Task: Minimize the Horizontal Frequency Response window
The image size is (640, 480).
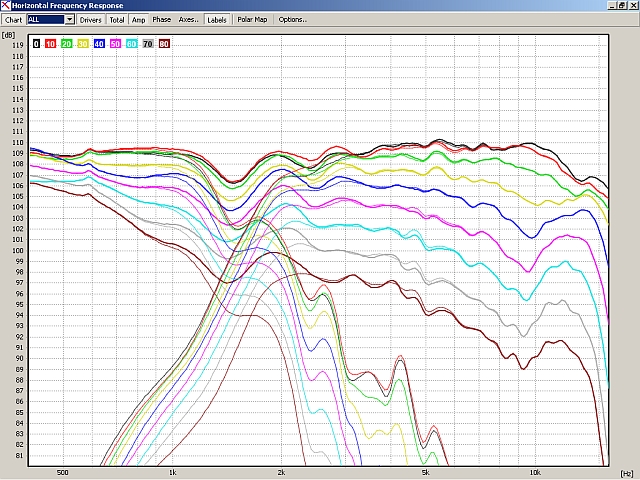Action: (612, 6)
